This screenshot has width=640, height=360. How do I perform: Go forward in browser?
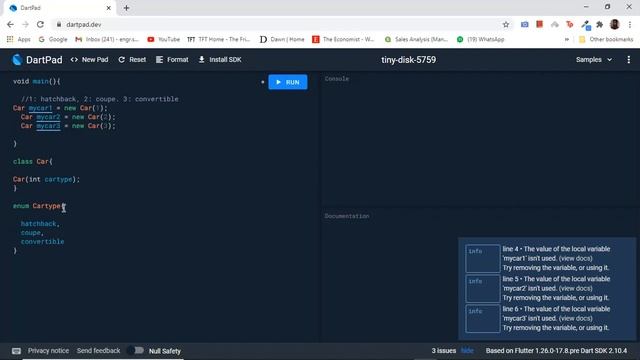click(25, 24)
